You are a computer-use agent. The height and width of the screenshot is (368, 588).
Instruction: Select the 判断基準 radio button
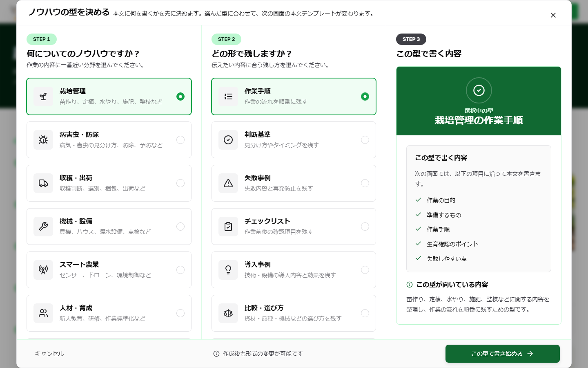pyautogui.click(x=365, y=140)
